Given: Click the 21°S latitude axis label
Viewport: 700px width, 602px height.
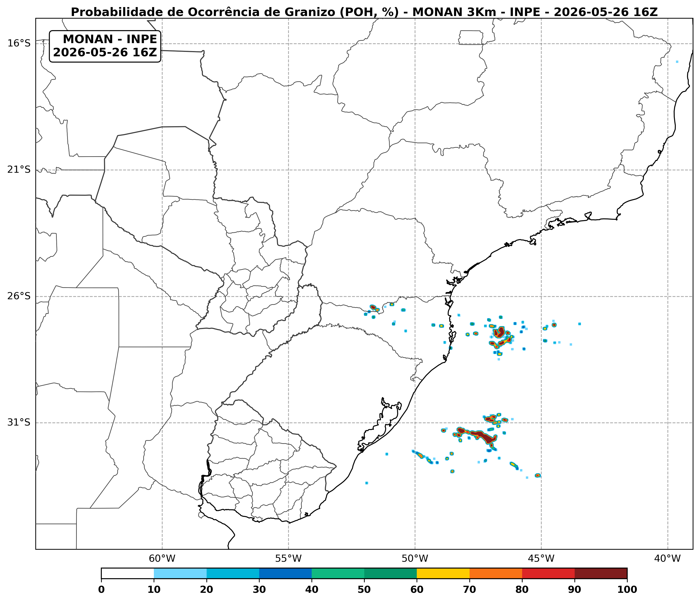Looking at the screenshot, I should (19, 170).
